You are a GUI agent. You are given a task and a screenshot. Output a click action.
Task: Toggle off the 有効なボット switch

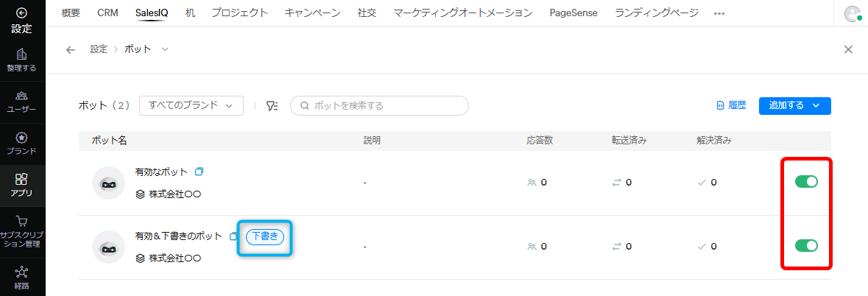(806, 181)
